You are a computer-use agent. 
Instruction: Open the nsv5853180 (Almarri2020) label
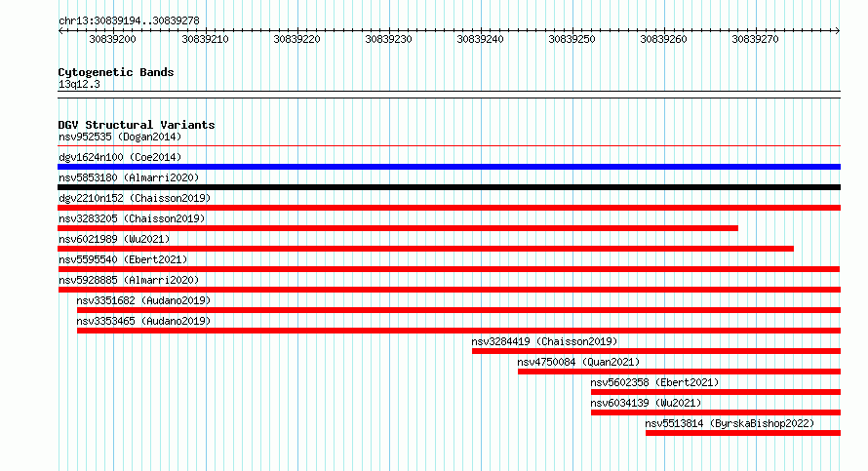(129, 177)
